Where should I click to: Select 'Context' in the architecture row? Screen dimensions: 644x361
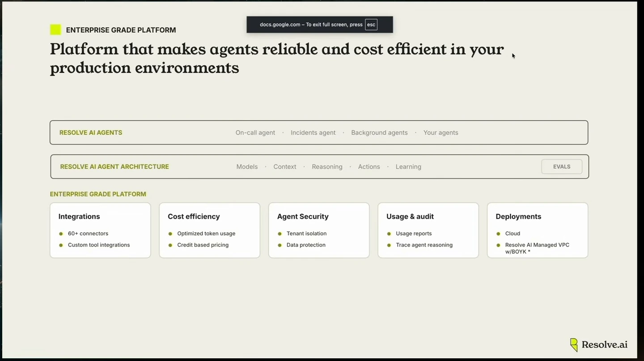[285, 166]
